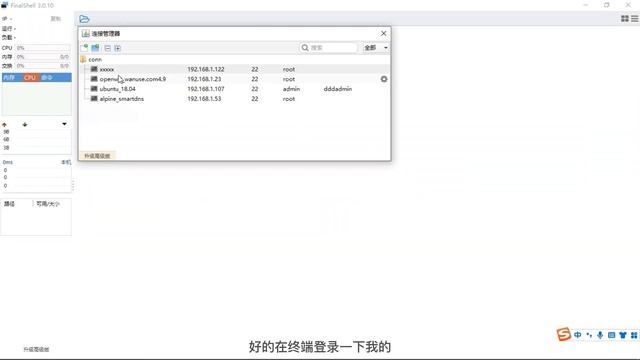
Task: Select the conn folder in the tree
Action: (95, 59)
